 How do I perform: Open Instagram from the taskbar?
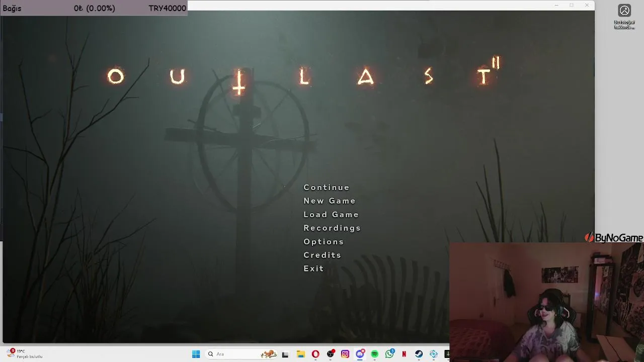click(x=345, y=354)
